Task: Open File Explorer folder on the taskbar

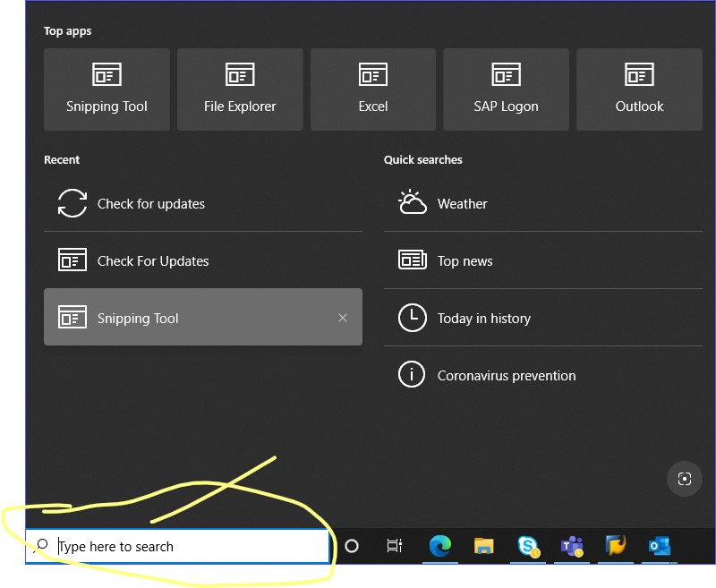Action: pyautogui.click(x=483, y=546)
